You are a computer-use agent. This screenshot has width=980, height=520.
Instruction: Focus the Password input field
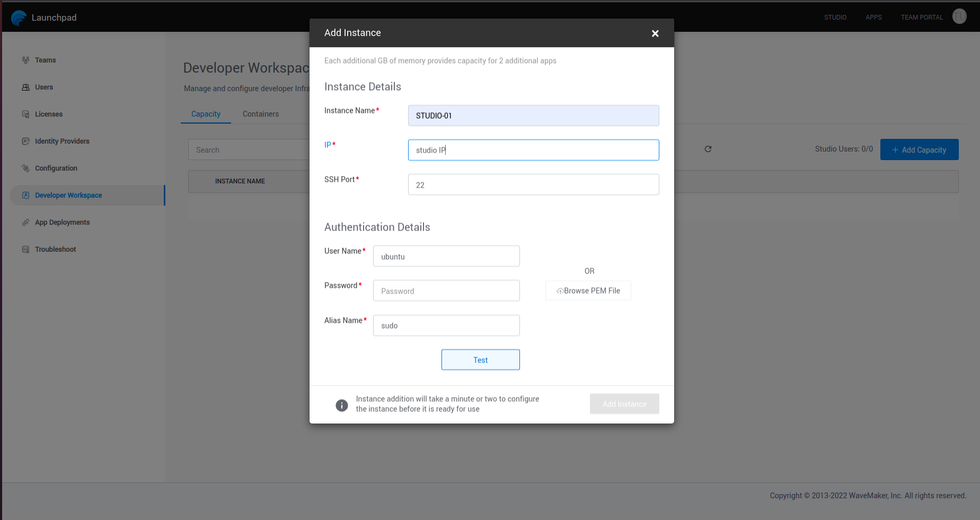(446, 291)
